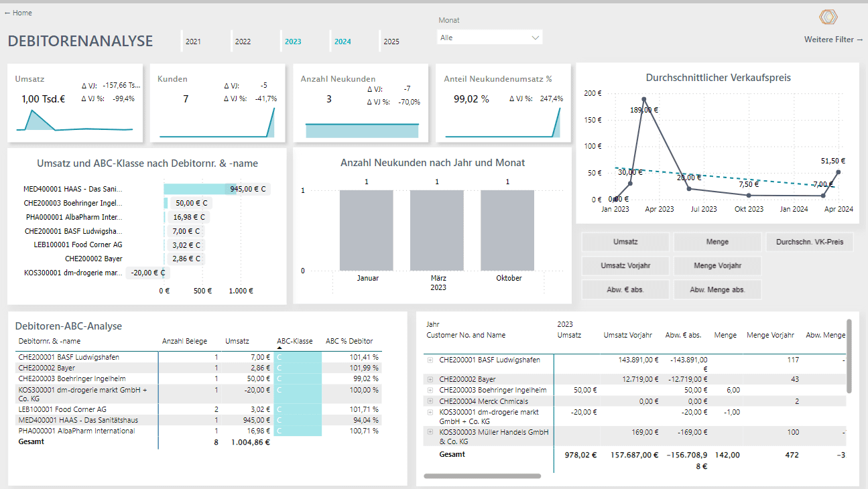Sort by ABC % Debitor column header

coord(349,341)
